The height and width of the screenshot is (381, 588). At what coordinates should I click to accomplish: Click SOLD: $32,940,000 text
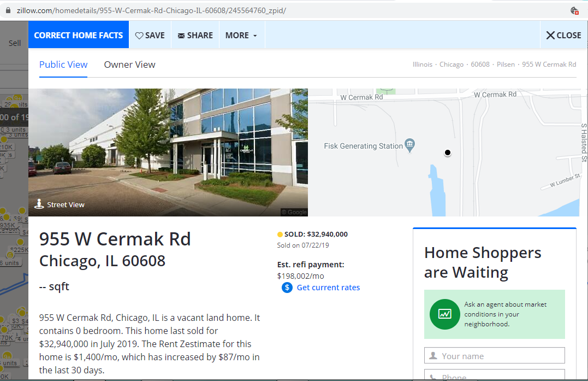tap(316, 235)
